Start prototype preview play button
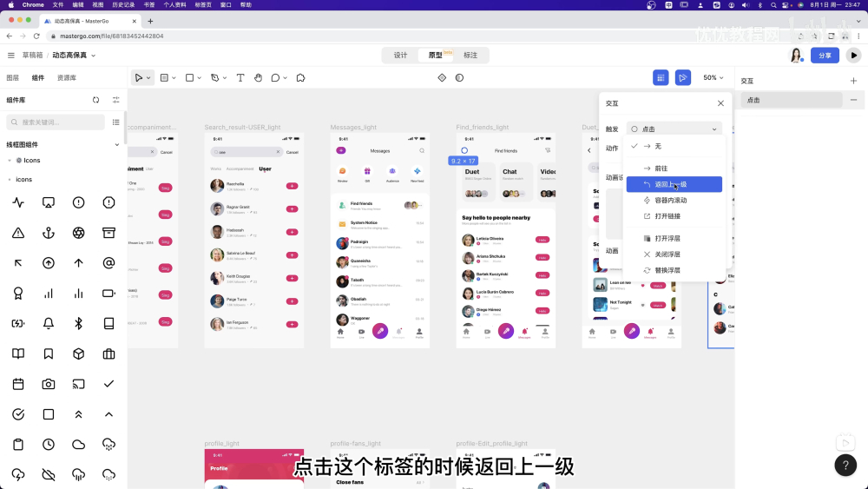 pos(853,56)
